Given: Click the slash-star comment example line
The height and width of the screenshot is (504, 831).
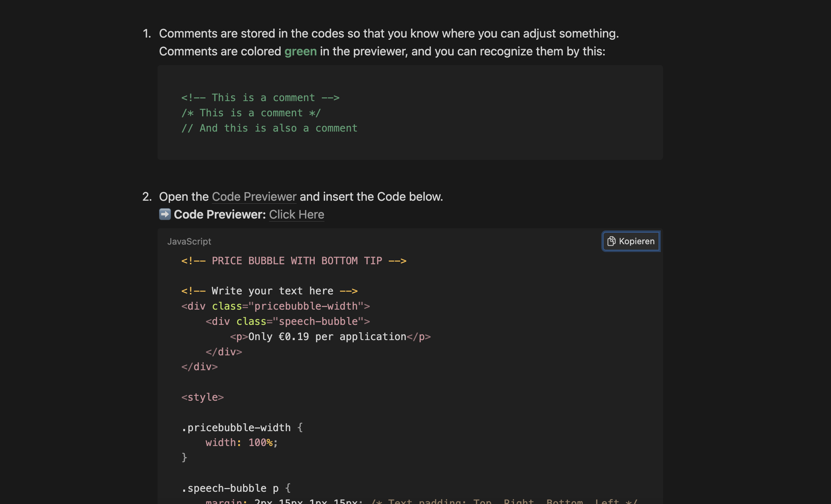Looking at the screenshot, I should (x=251, y=113).
